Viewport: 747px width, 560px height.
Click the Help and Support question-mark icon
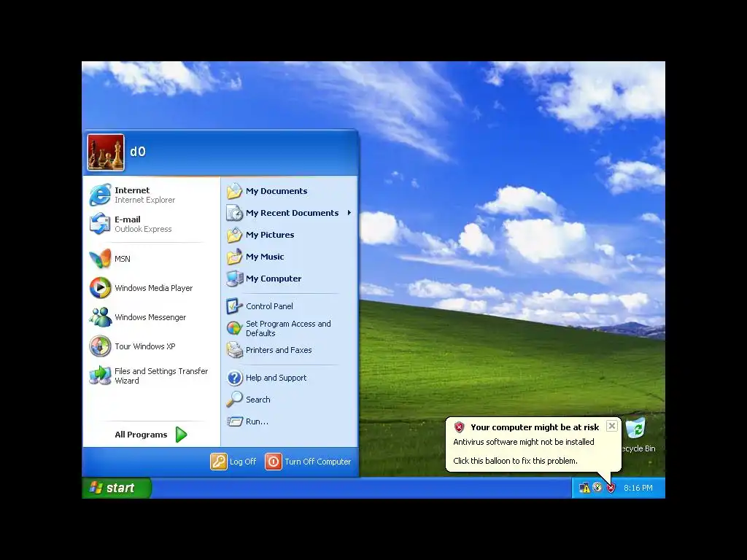[234, 378]
